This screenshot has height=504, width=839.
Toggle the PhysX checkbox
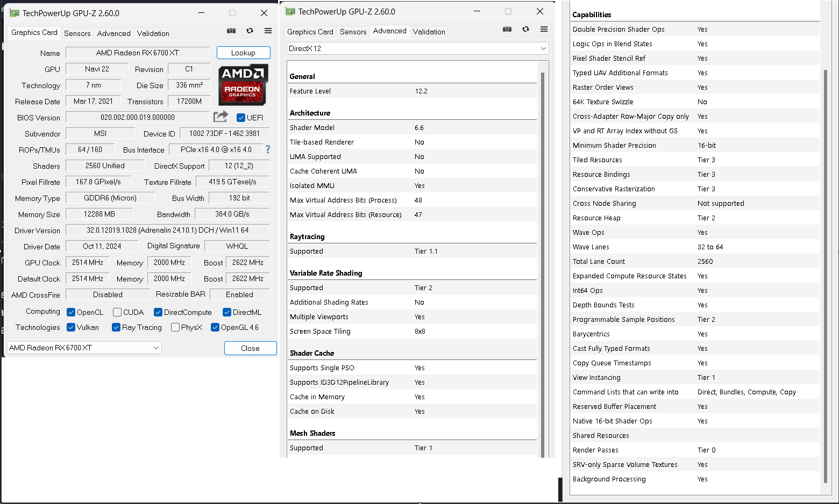[175, 327]
